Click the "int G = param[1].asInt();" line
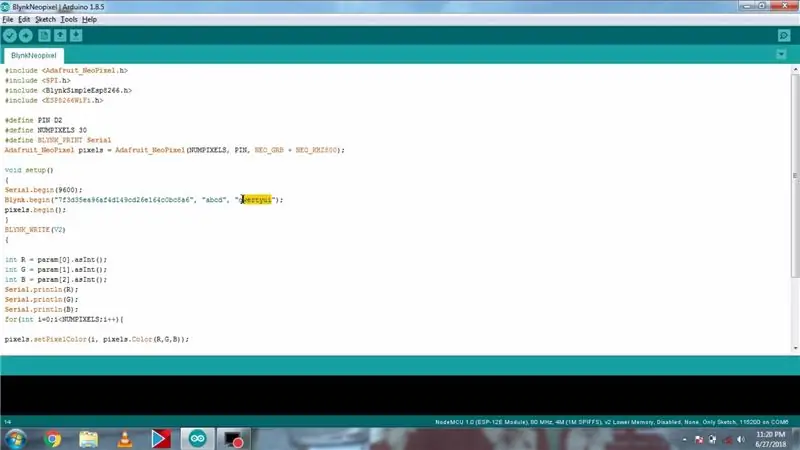The height and width of the screenshot is (450, 800). coord(56,269)
